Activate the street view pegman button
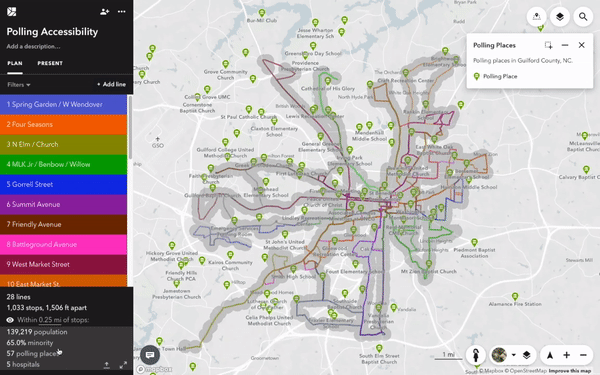The height and width of the screenshot is (375, 600). (476, 355)
